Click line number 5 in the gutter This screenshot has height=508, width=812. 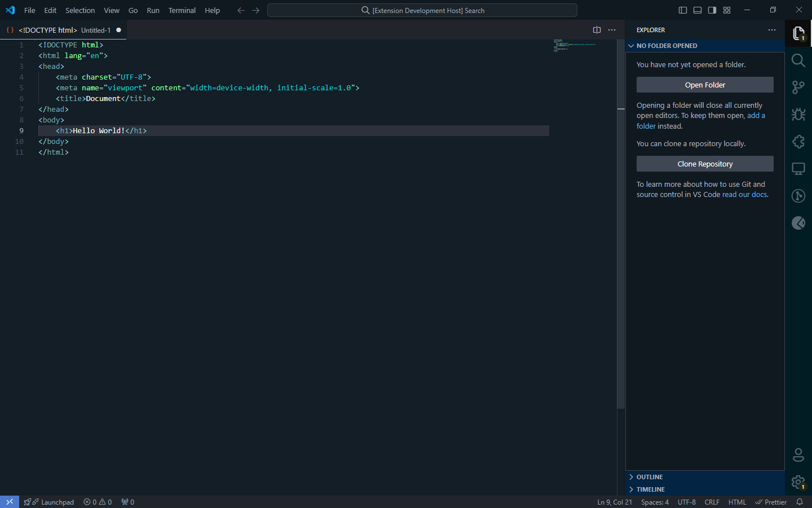21,87
